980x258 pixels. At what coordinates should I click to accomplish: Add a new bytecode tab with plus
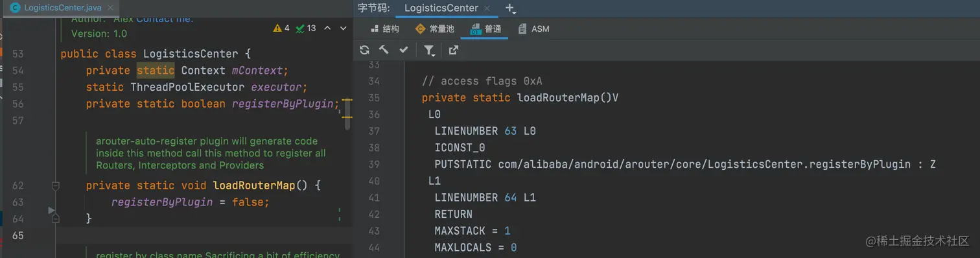[509, 8]
